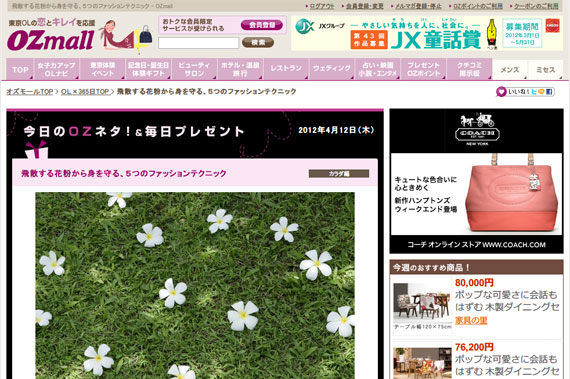Image resolution: width=570 pixels, height=379 pixels.
Task: Click the pink heart いいね icon
Action: pos(501,92)
